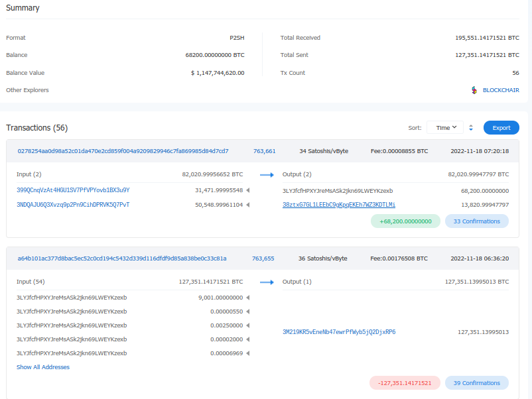Open the BLOCKCHAIR explorer link
The image size is (532, 399).
[x=500, y=90]
